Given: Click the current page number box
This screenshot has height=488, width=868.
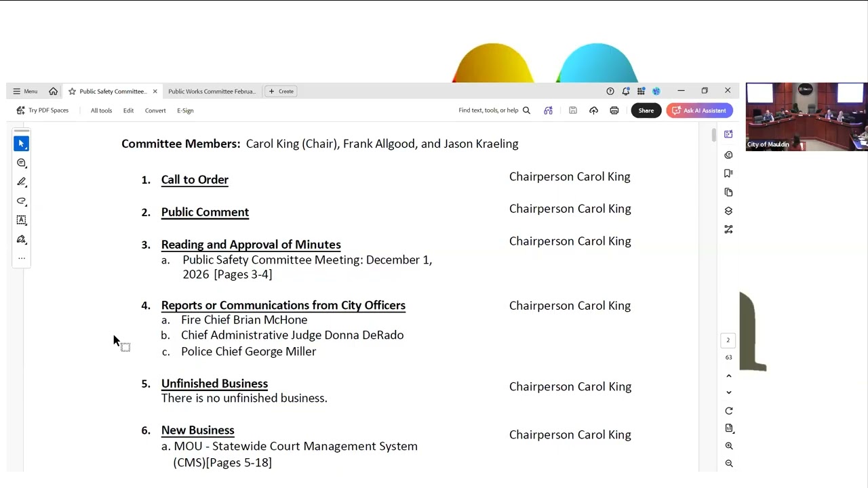Looking at the screenshot, I should pyautogui.click(x=728, y=340).
